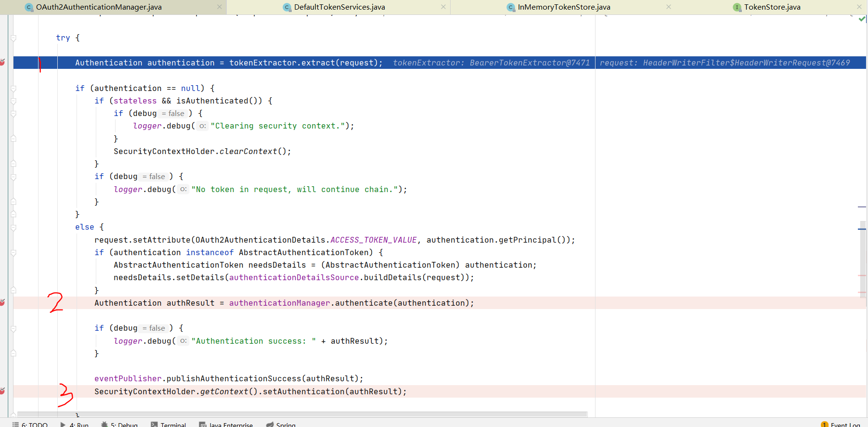Open the Java Enterprise tool window
Viewport: 868px width, 427px height.
[x=226, y=425]
